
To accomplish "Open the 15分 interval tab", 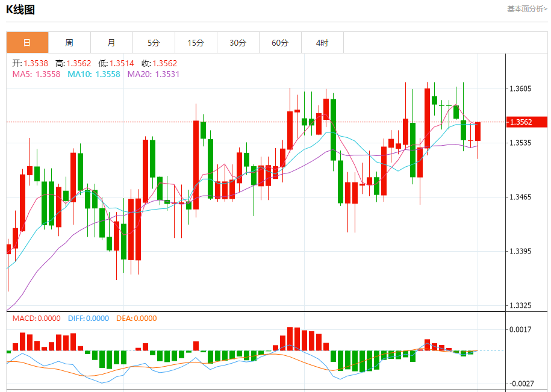I will click(x=196, y=43).
